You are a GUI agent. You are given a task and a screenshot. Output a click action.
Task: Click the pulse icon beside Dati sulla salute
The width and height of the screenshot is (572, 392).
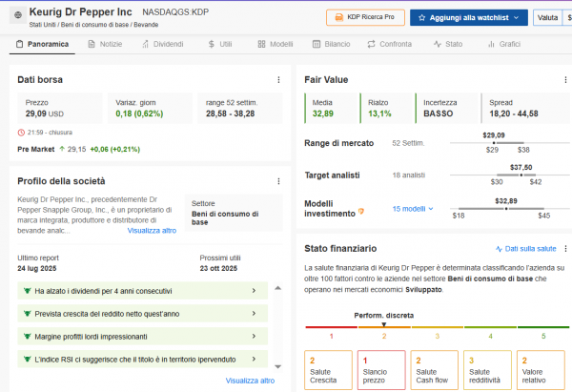499,249
